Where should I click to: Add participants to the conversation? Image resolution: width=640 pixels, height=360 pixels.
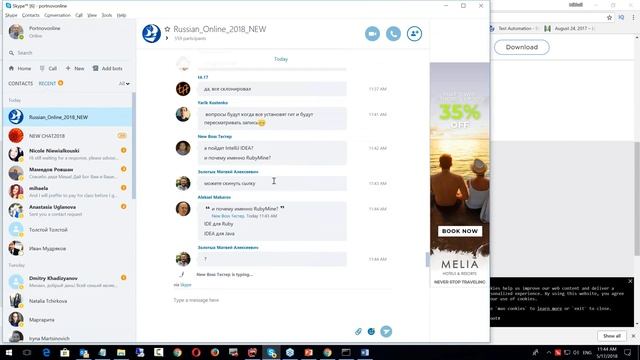tap(414, 34)
